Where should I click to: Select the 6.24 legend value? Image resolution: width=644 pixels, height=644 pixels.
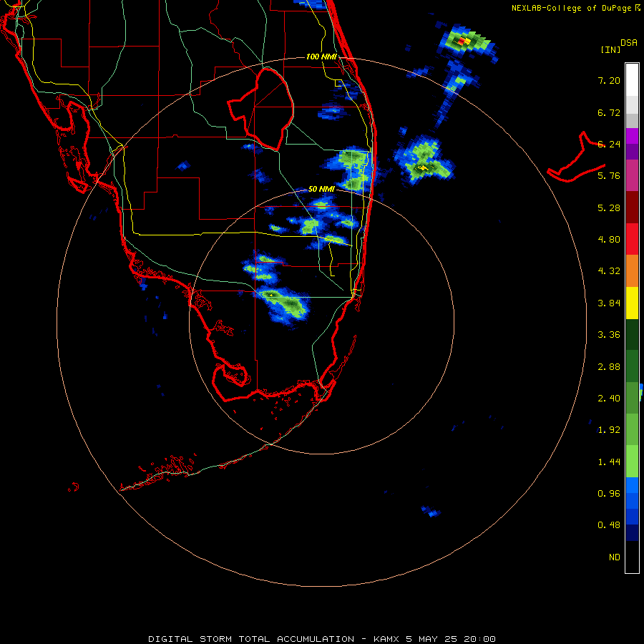609,144
